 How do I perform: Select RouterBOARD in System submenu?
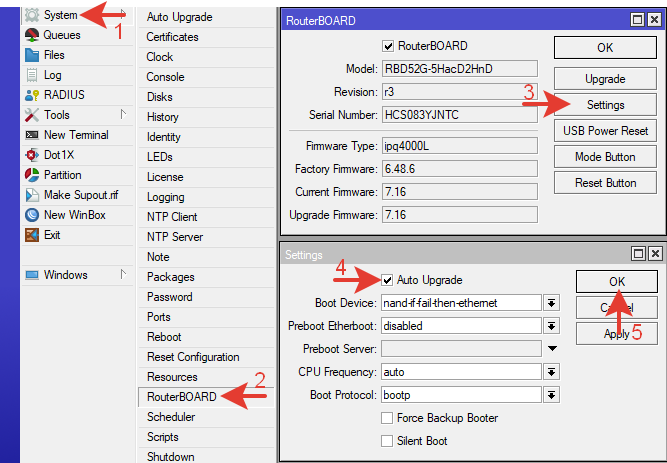pyautogui.click(x=206, y=397)
